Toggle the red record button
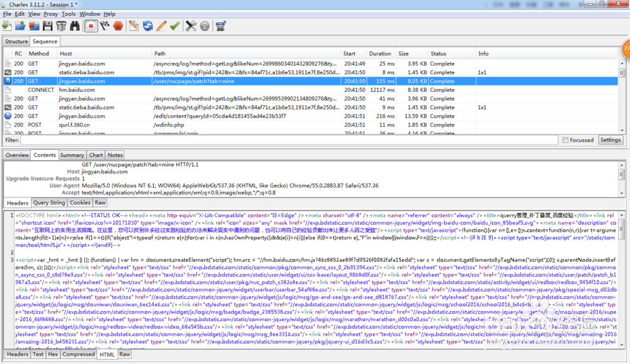 pos(91,26)
